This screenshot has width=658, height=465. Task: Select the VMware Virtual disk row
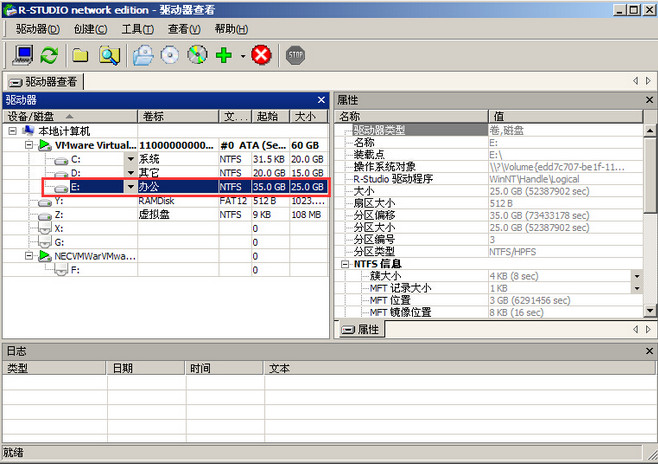pos(166,145)
